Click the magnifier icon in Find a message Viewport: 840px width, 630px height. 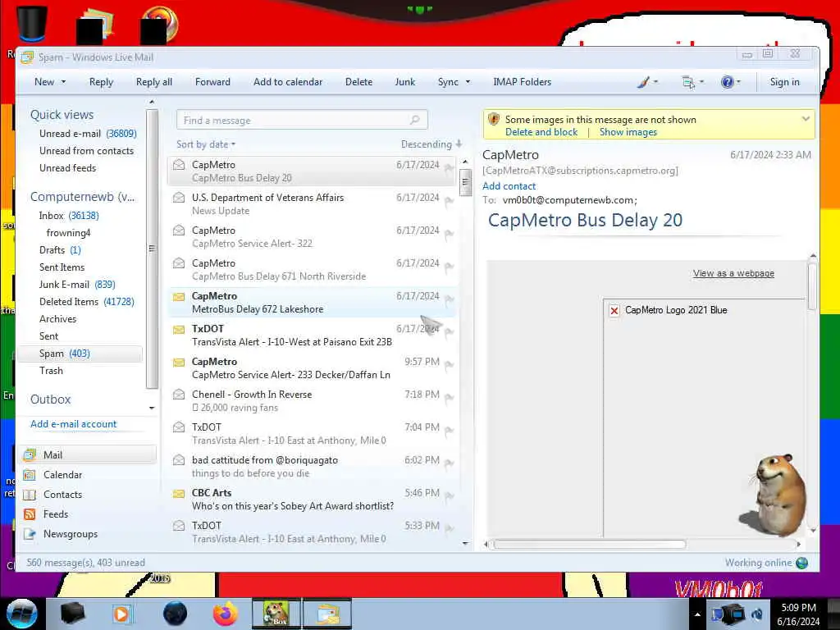[x=414, y=120]
